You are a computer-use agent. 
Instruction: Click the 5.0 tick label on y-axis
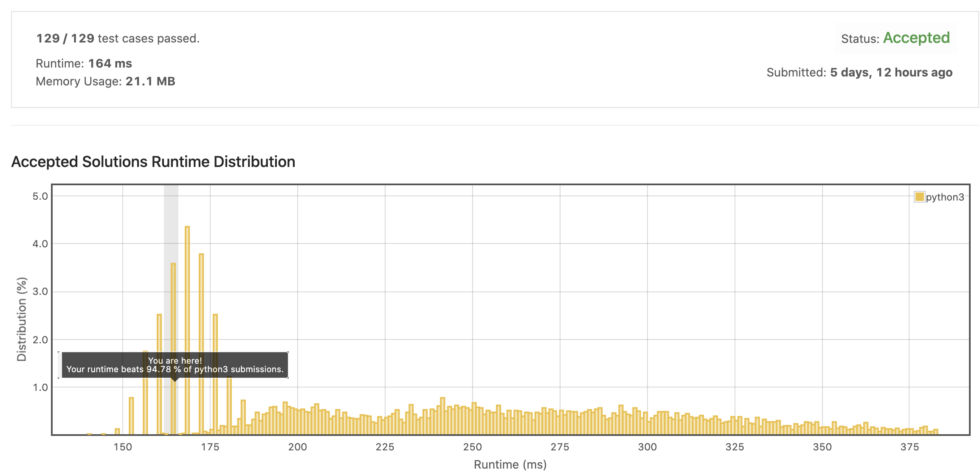pyautogui.click(x=40, y=196)
